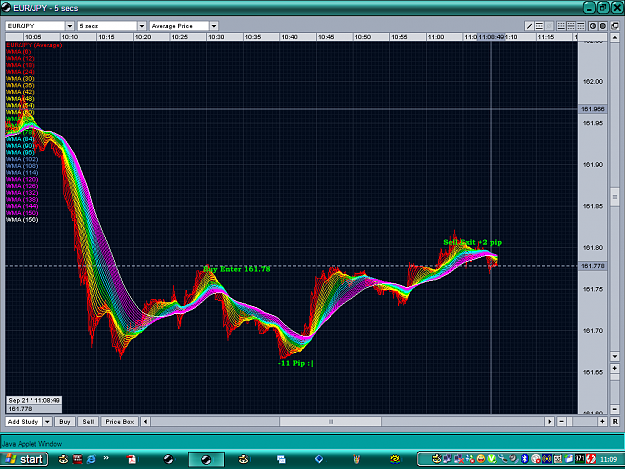Open the Add Study dropdown arrow
Viewport: 625px width, 469px height.
(47, 422)
